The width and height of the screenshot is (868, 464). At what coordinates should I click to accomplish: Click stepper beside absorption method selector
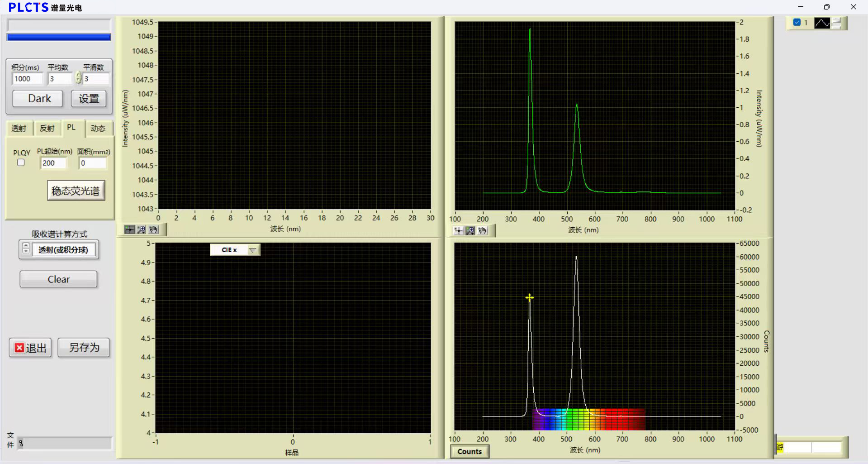(x=26, y=248)
